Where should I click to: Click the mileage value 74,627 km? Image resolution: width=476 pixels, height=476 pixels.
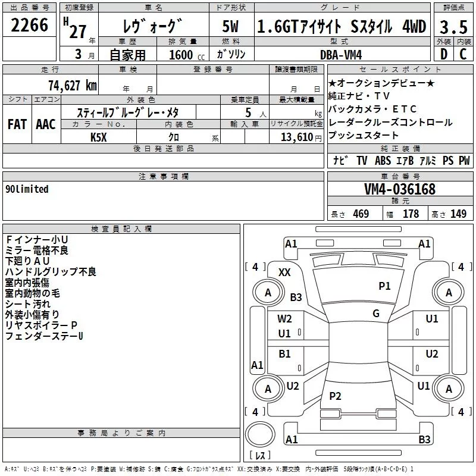[71, 86]
